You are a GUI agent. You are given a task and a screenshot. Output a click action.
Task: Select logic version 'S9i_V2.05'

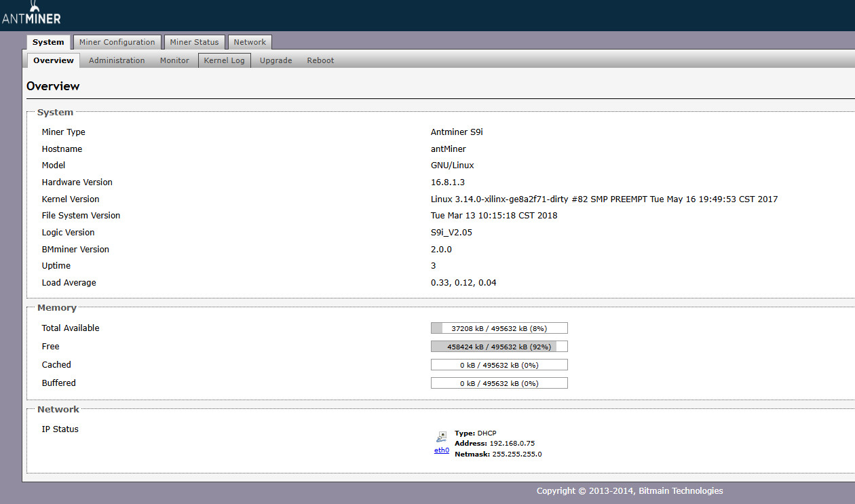pyautogui.click(x=451, y=233)
